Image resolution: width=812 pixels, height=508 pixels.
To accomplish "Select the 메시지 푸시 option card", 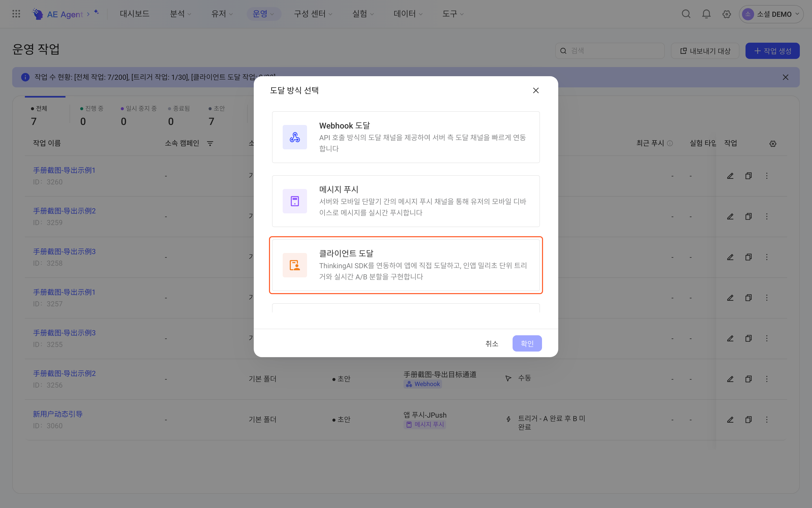I will [406, 201].
